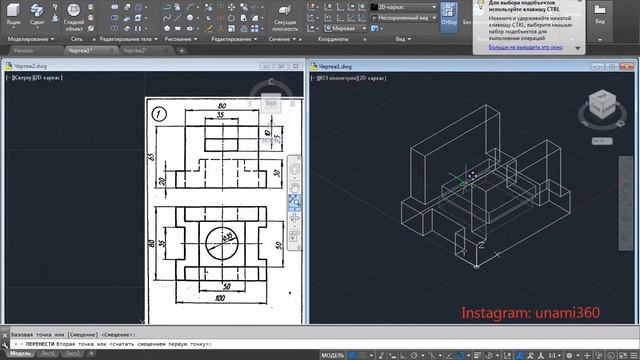Expand the Моделирование panel
Screen dimensions: 640x360
[x=31, y=39]
